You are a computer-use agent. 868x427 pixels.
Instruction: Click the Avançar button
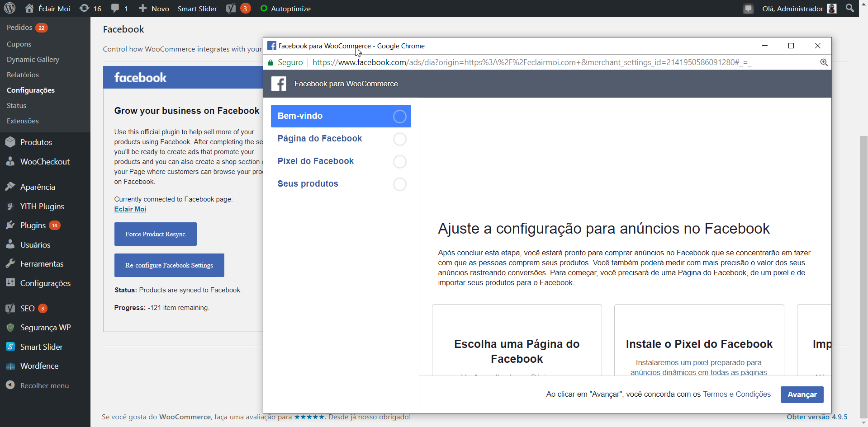(x=802, y=394)
